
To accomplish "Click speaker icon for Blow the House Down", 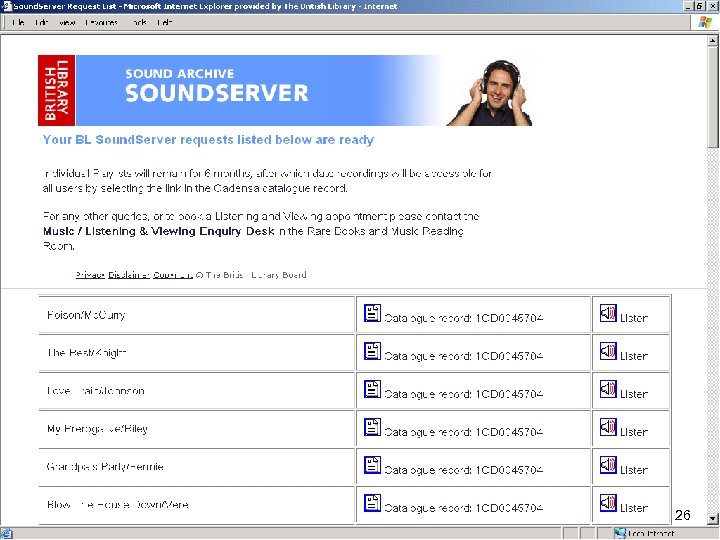I will tap(608, 503).
